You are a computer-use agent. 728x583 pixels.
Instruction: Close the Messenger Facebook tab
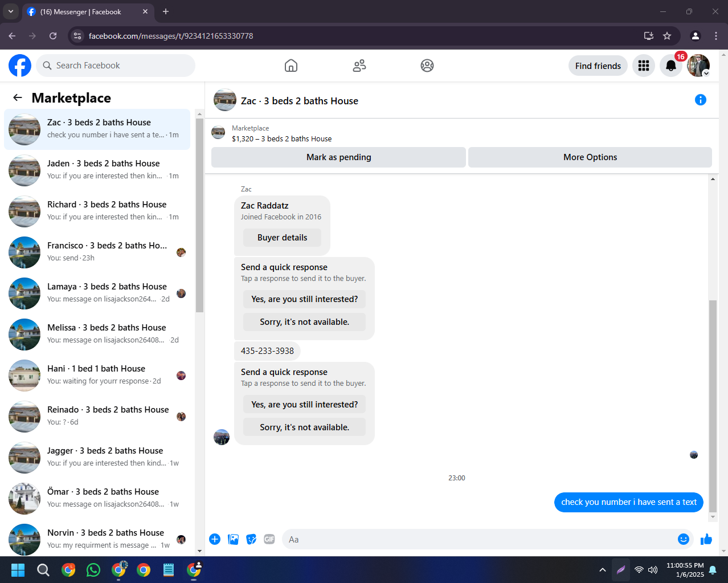(145, 11)
